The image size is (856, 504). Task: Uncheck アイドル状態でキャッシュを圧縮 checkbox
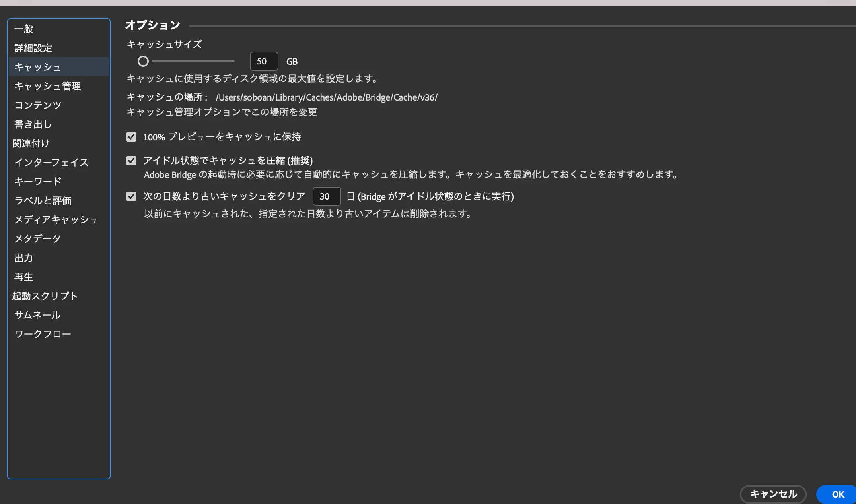[131, 161]
